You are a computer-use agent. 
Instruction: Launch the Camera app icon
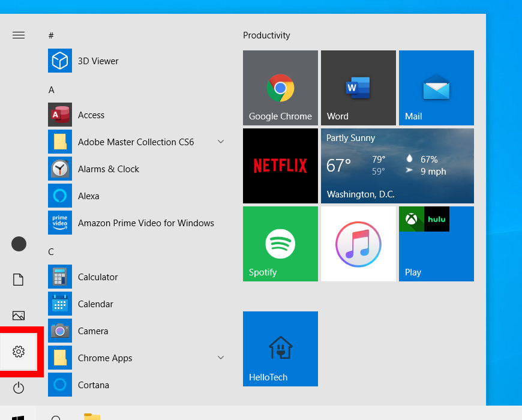60,331
